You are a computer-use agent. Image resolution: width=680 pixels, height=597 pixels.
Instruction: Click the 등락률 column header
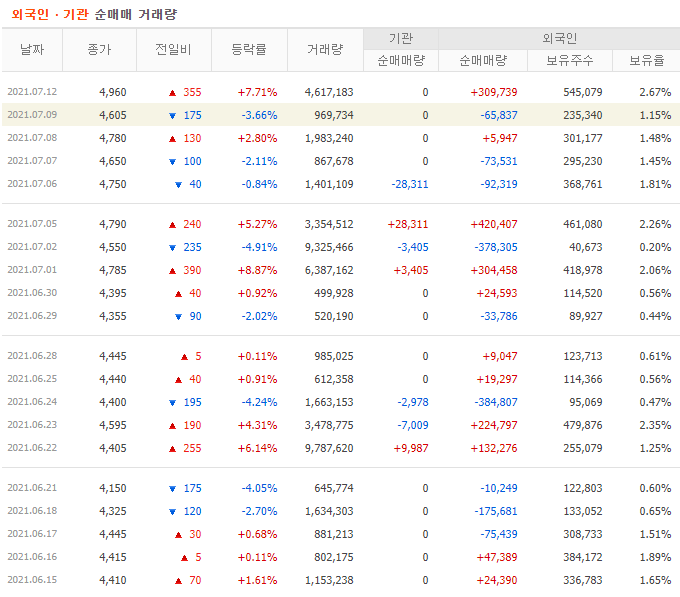coord(249,49)
